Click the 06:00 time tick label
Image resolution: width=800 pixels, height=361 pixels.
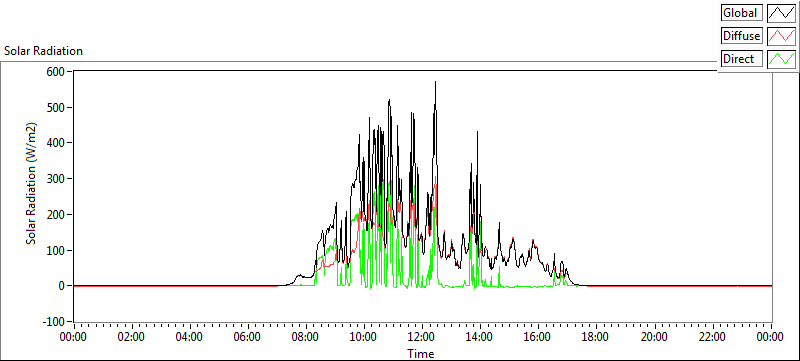248,337
